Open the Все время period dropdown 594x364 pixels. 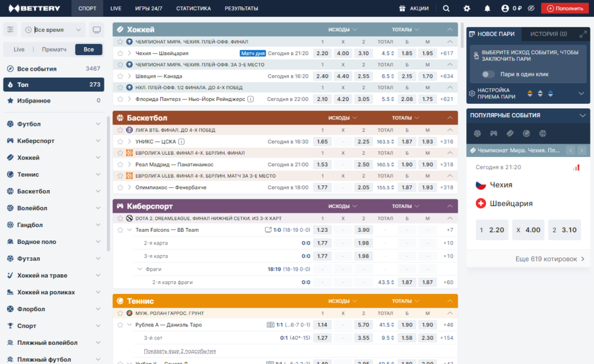pos(53,30)
